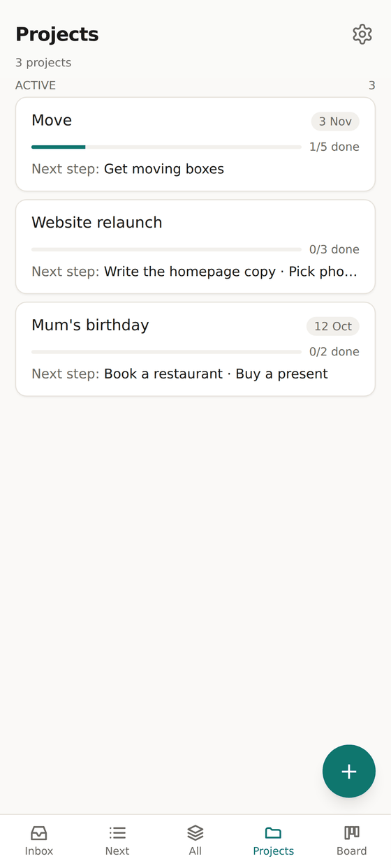
Task: Click the Mum's birthday progress bar
Action: tap(166, 351)
